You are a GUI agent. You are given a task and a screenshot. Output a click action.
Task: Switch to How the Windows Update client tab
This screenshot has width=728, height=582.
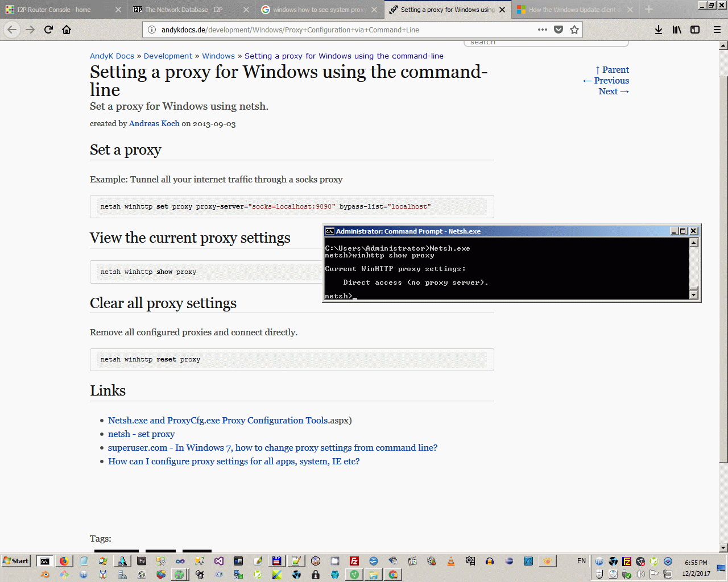click(x=575, y=10)
